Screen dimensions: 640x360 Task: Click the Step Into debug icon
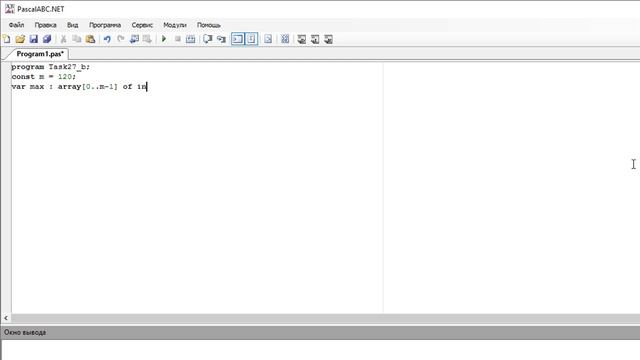coord(221,39)
